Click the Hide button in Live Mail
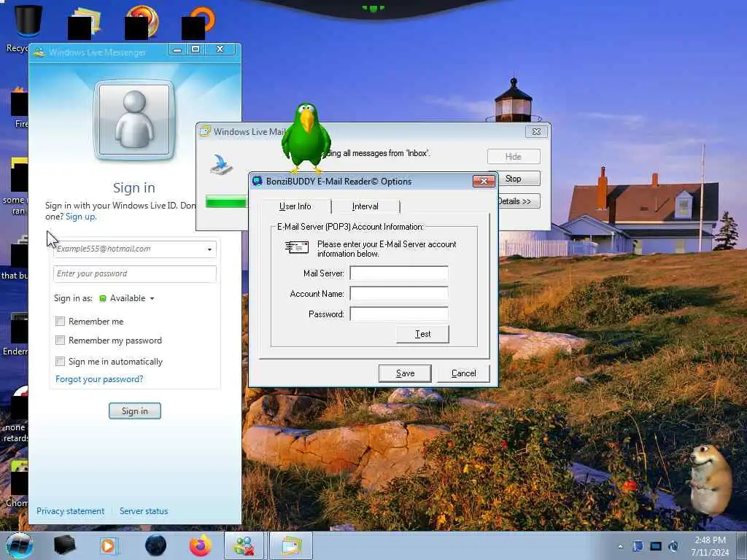The width and height of the screenshot is (747, 560). click(x=514, y=157)
